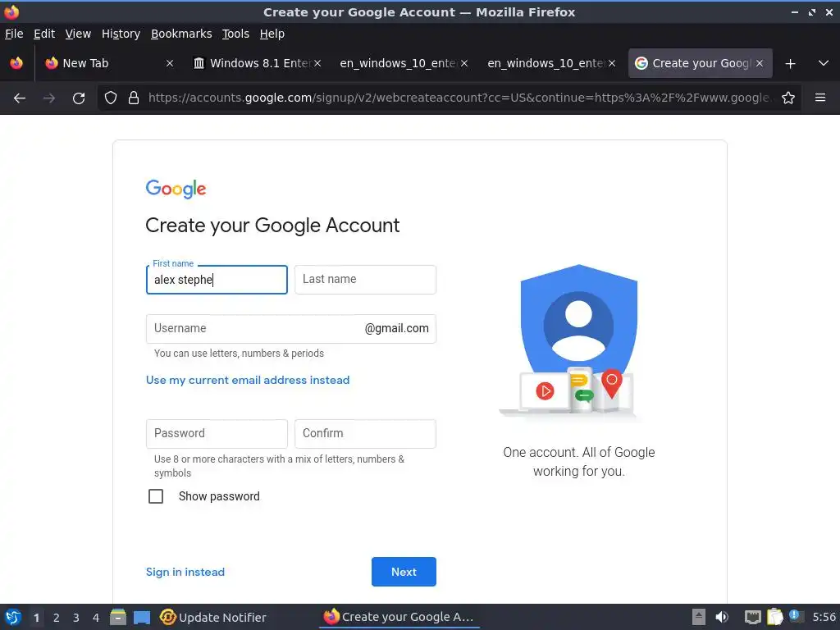Viewport: 840px width, 630px height.
Task: Switch to workspace 3 in the taskbar
Action: pos(76,618)
